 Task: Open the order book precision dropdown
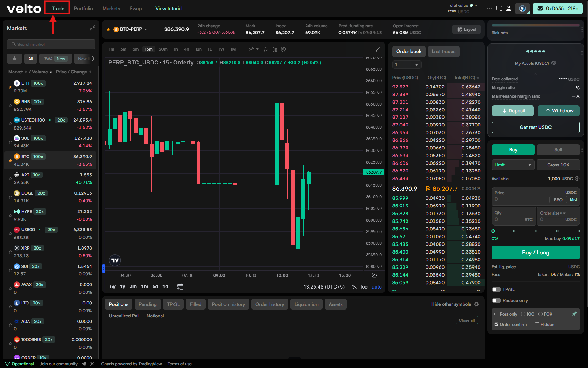[407, 64]
